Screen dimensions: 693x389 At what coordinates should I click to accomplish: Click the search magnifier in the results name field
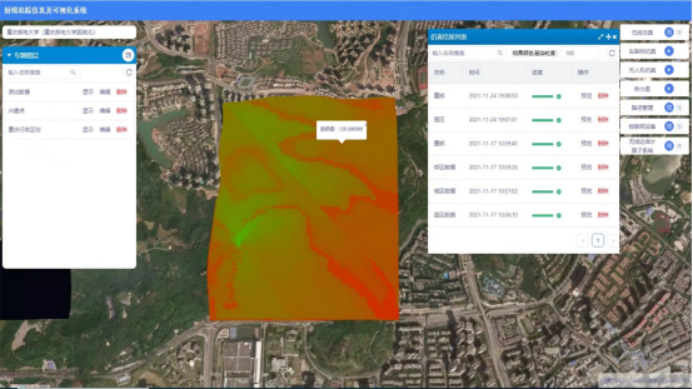click(x=500, y=53)
